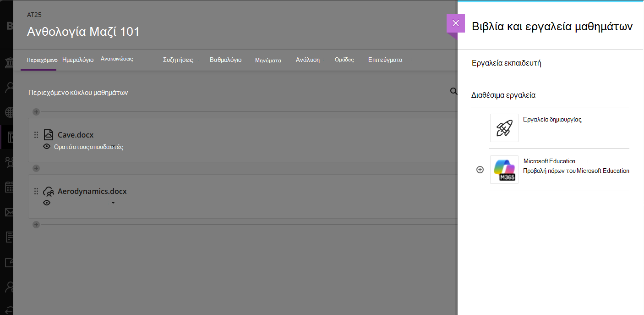Open the Εργαλείο δημιουργίας tool link

[552, 119]
